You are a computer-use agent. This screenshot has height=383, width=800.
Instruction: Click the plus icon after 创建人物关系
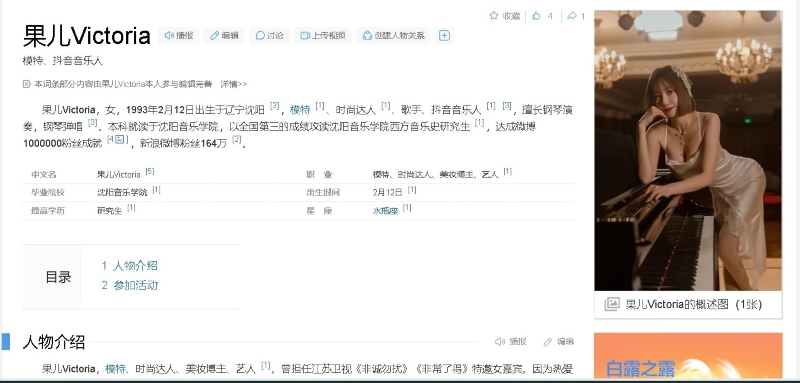pyautogui.click(x=444, y=36)
